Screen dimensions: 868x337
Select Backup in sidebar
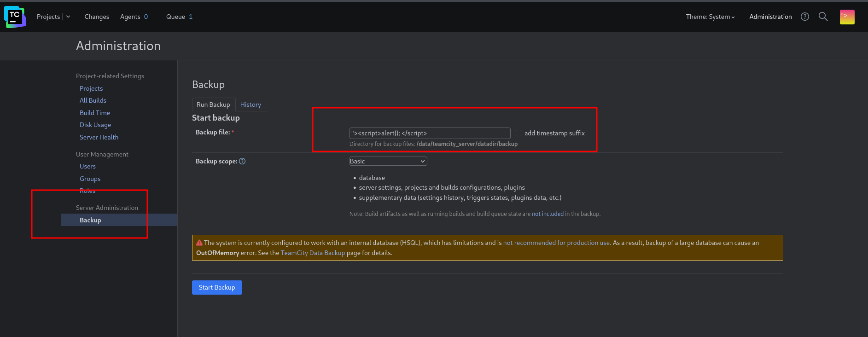[x=119, y=220]
